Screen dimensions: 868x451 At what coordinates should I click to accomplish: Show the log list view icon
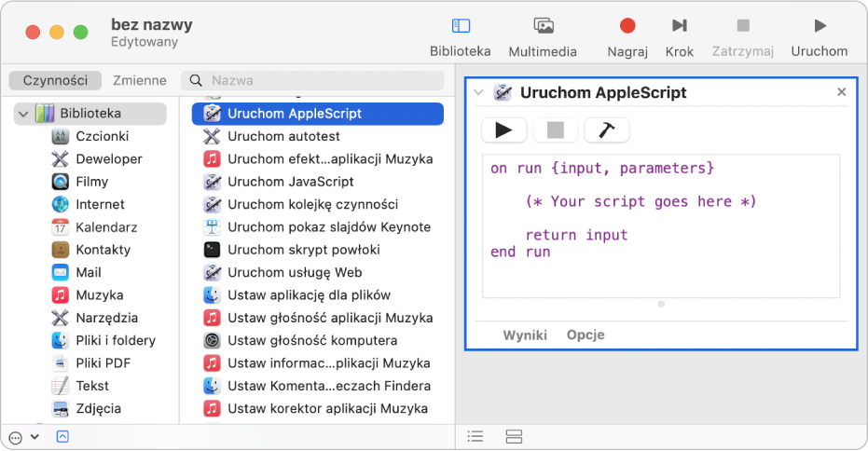point(475,436)
